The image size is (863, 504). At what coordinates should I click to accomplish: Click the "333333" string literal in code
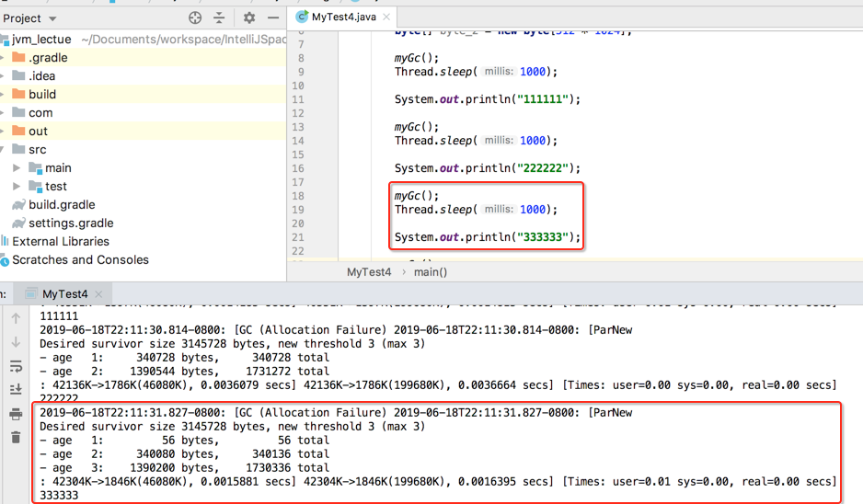click(x=543, y=237)
